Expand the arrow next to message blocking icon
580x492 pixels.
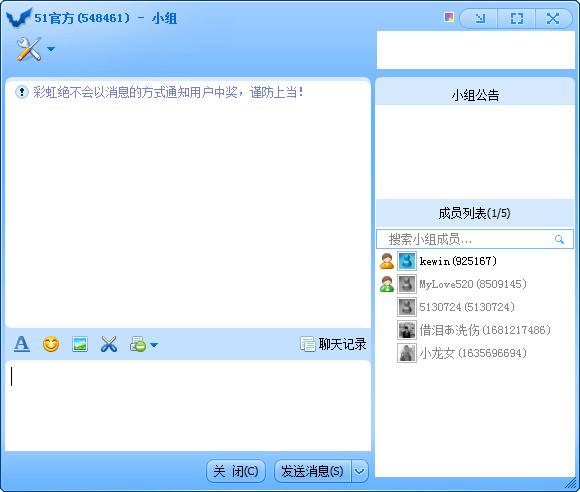coord(154,345)
